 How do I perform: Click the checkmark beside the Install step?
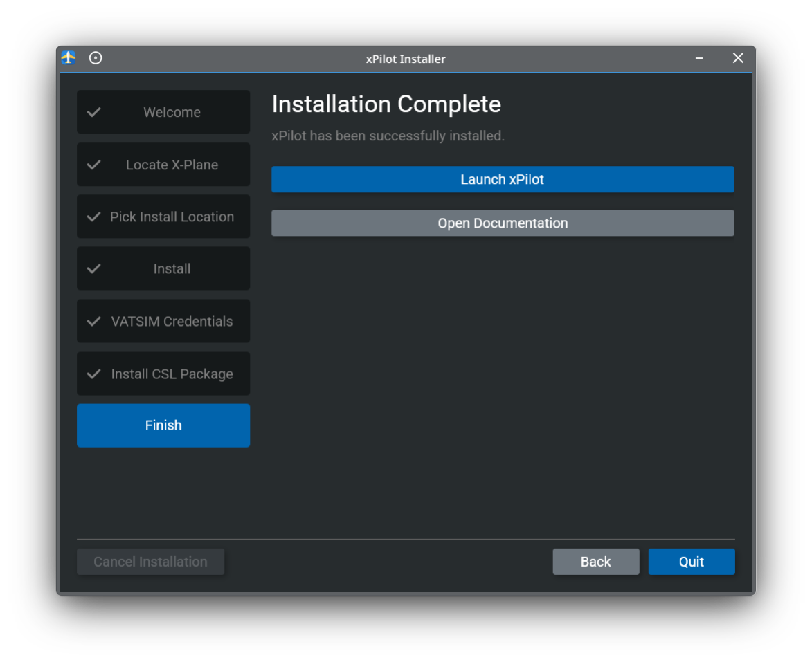tap(94, 268)
